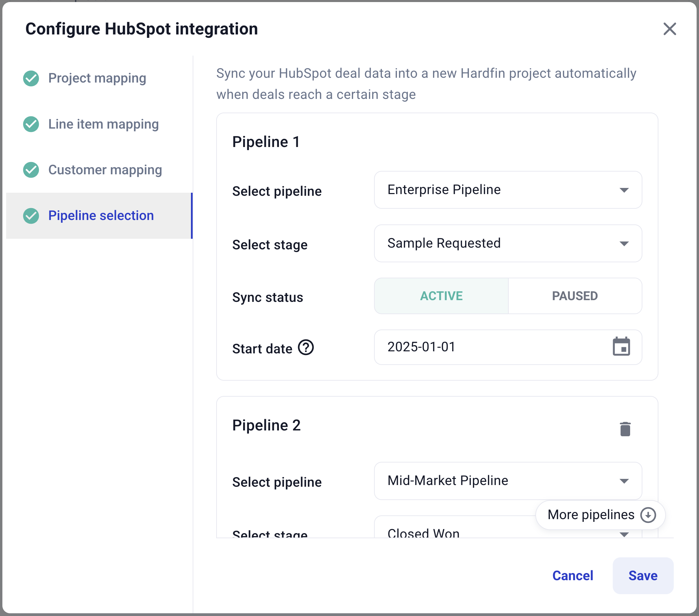Open the calendar date picker icon

click(621, 347)
